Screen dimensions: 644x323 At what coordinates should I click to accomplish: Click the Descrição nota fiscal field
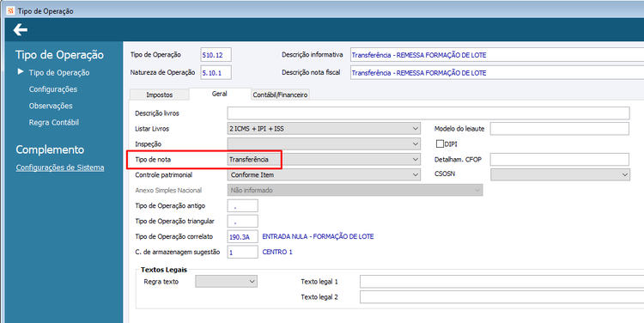pyautogui.click(x=497, y=73)
